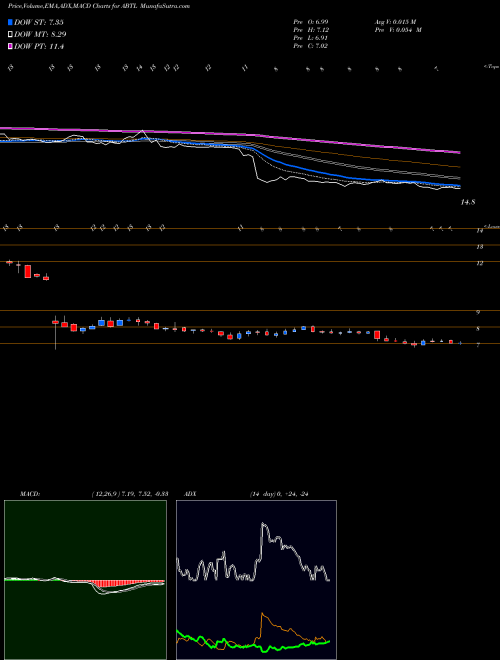Click the 'Pre L: 6.91' value
The height and width of the screenshot is (660, 500).
pos(311,38)
